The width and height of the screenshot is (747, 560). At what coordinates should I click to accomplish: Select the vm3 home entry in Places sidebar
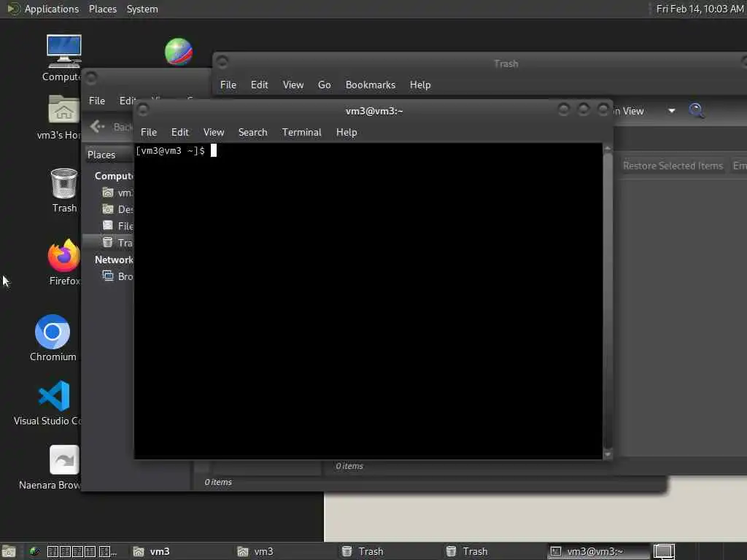[x=117, y=192]
